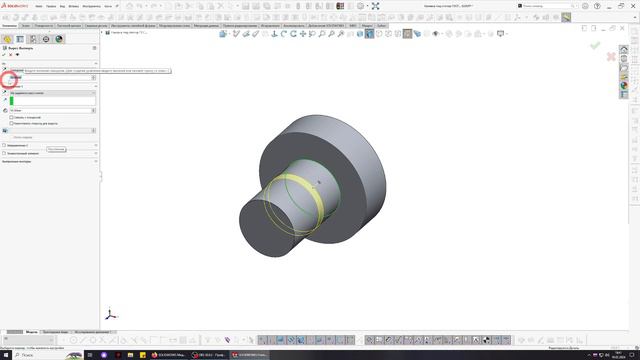The height and width of the screenshot is (360, 640).
Task: Collapse the Direction 1 section chevron
Action: 96,87
